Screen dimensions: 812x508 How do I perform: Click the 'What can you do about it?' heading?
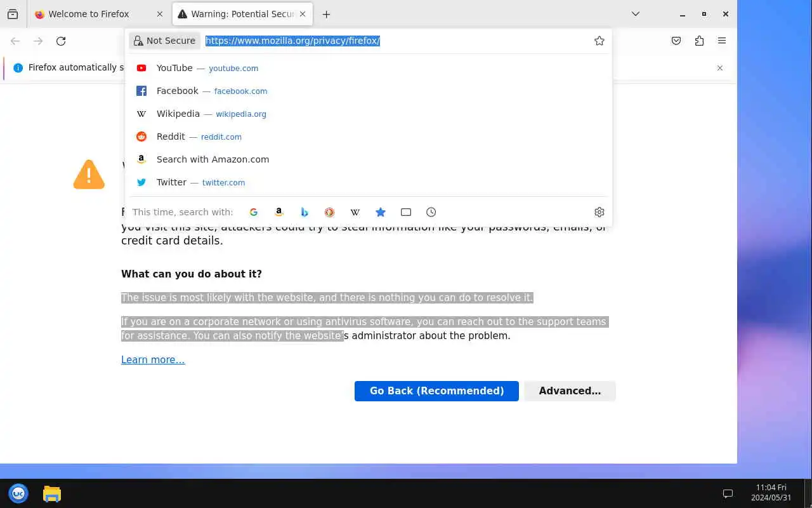192,274
